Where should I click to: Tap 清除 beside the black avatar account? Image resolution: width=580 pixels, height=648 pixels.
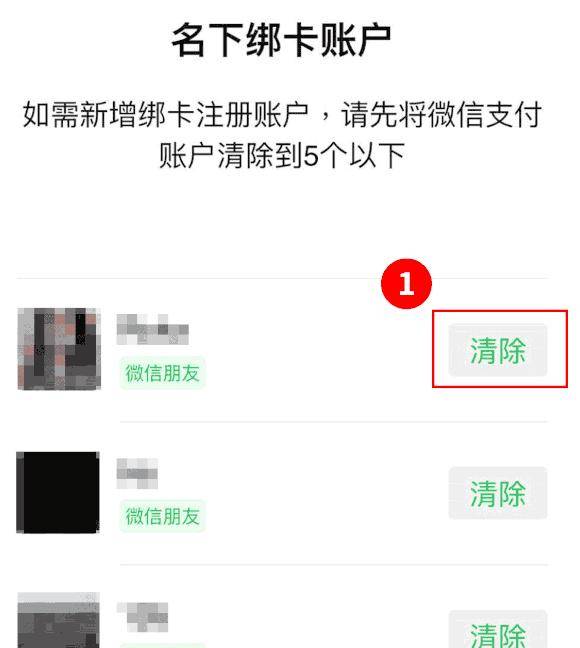pos(498,493)
